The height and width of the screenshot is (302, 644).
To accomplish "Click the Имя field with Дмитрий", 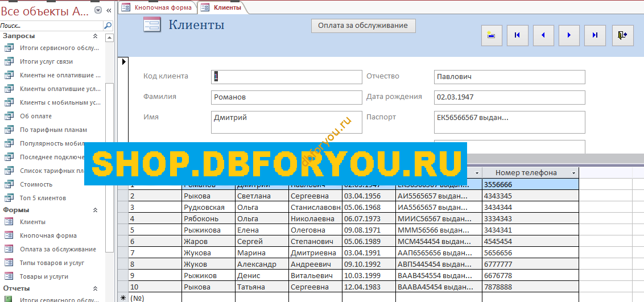I will point(287,122).
